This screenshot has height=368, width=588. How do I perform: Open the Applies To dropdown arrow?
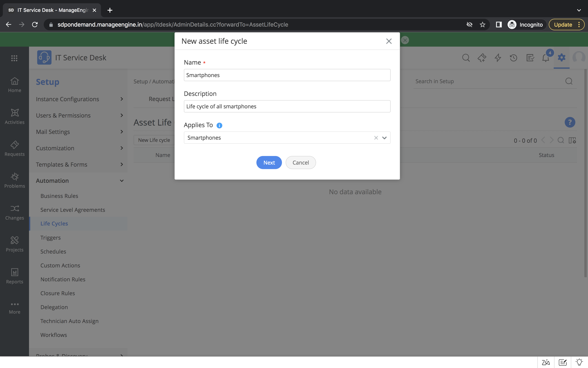click(x=384, y=138)
